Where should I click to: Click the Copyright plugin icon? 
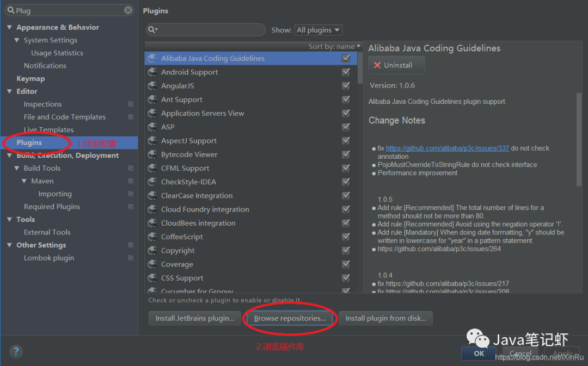152,250
